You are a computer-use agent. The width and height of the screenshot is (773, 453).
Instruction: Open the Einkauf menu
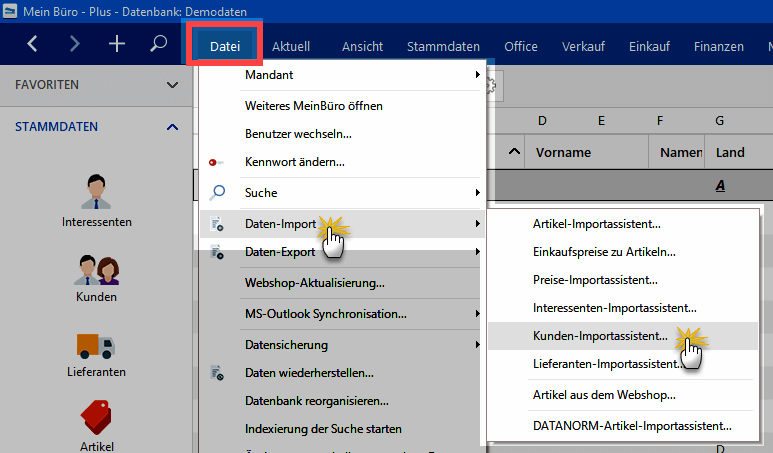coord(649,46)
